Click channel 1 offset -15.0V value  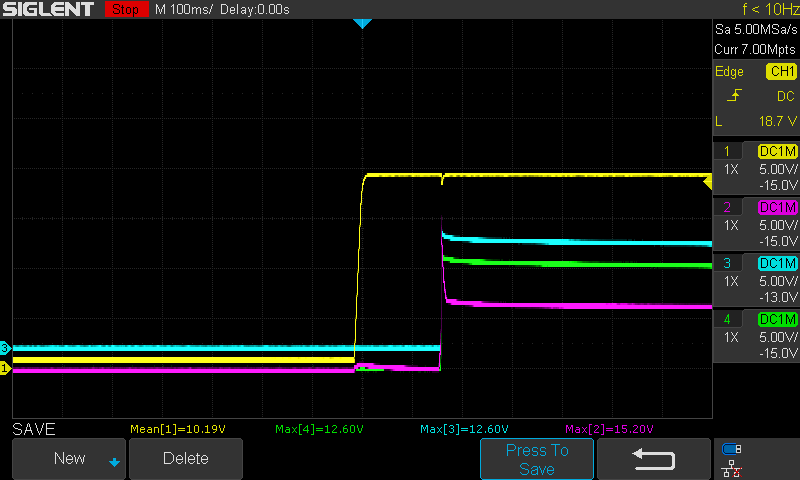tap(778, 185)
